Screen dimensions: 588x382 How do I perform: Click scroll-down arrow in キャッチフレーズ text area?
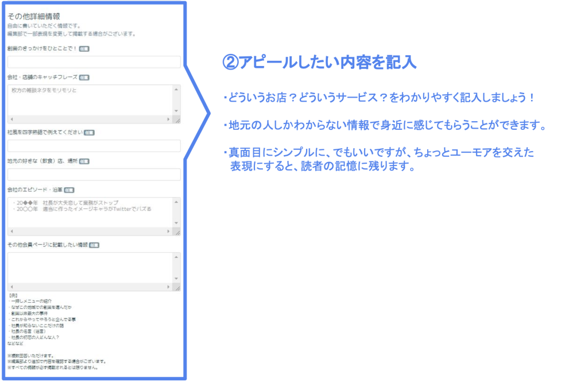tap(177, 111)
